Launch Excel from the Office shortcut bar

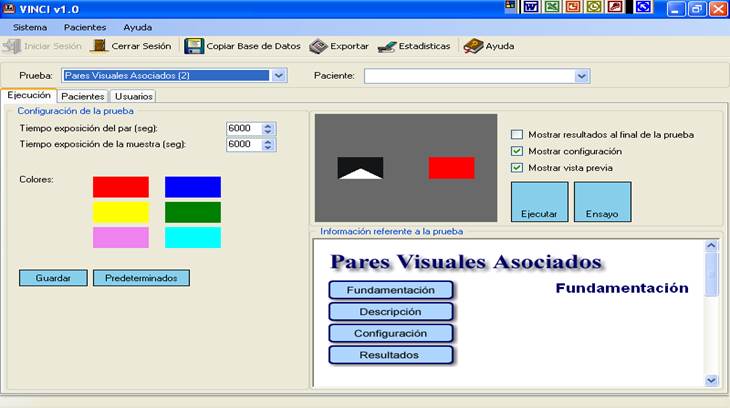552,7
